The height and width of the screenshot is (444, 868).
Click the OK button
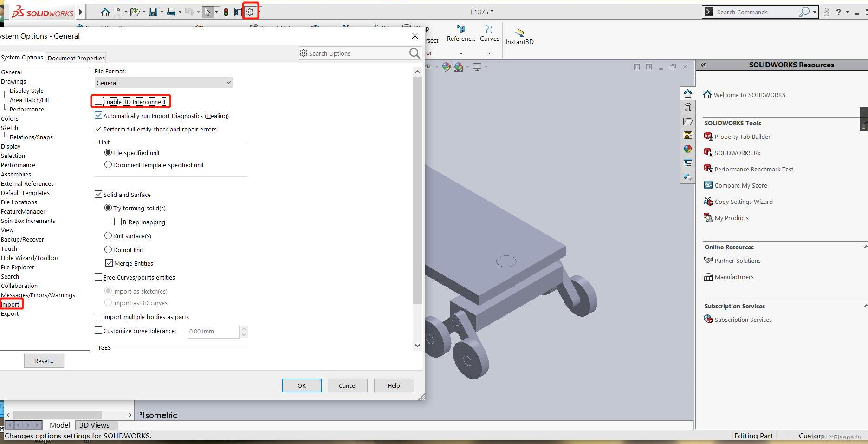(301, 385)
